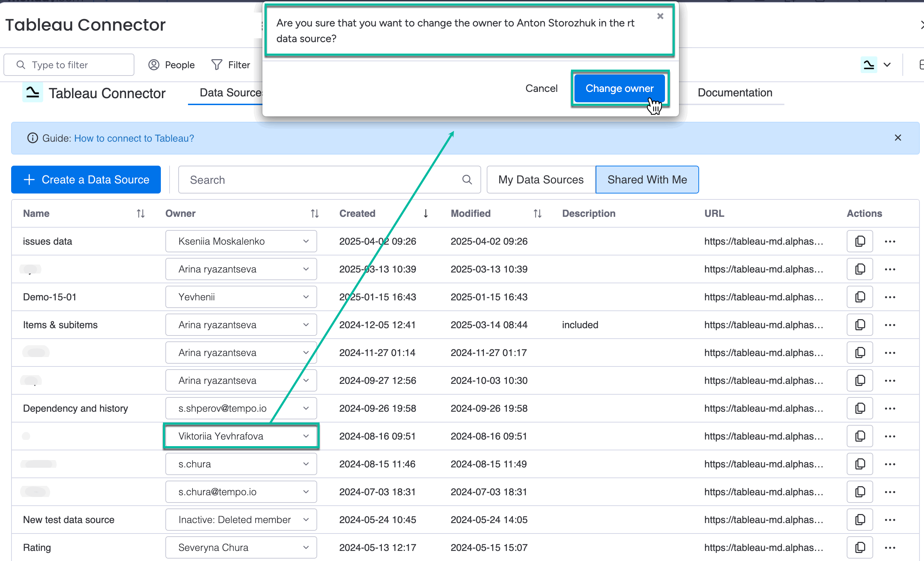
Task: Copy the URL for New test data source
Action: [860, 519]
